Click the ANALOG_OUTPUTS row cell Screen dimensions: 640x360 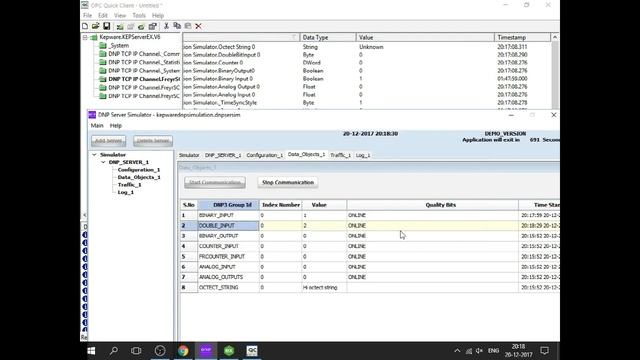[228, 277]
